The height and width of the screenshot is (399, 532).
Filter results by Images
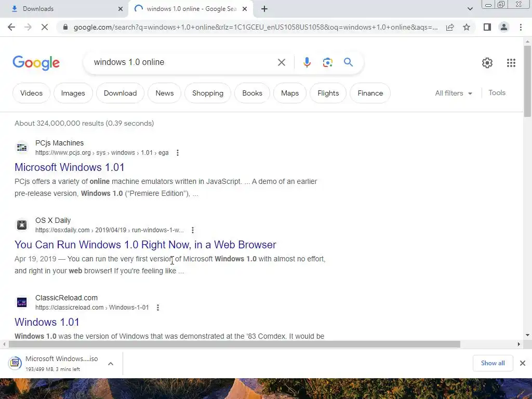[73, 93]
